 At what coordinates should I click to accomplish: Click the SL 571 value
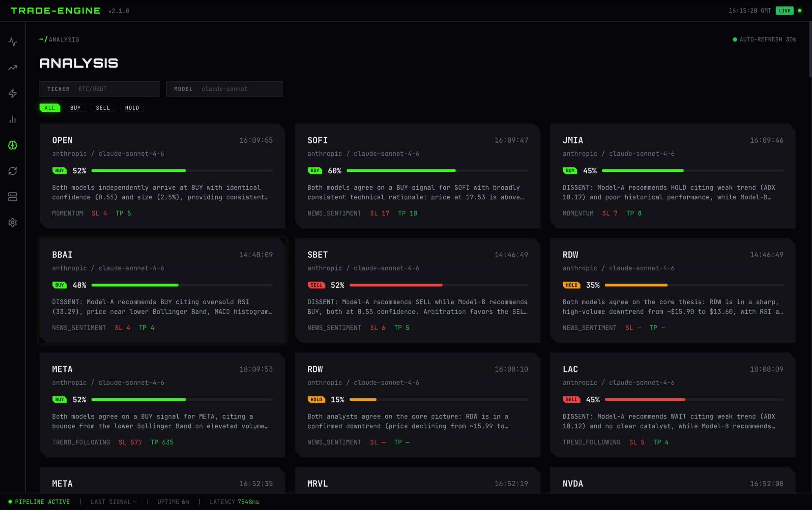pos(130,442)
